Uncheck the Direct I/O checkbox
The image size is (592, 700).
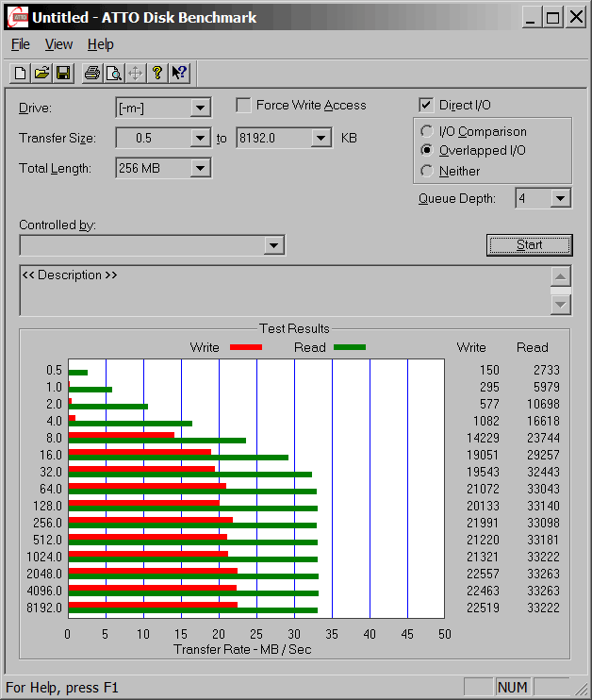(426, 106)
